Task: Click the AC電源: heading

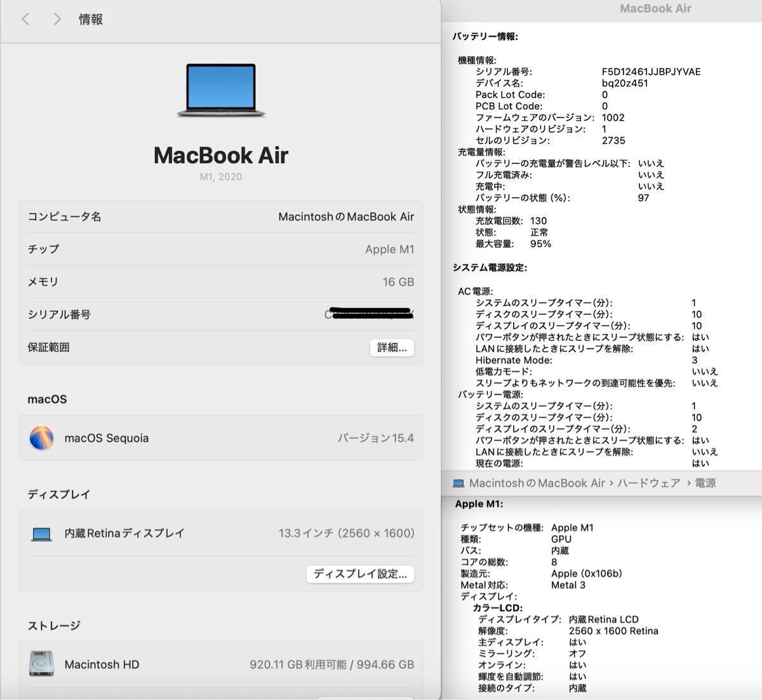Action: tap(476, 291)
